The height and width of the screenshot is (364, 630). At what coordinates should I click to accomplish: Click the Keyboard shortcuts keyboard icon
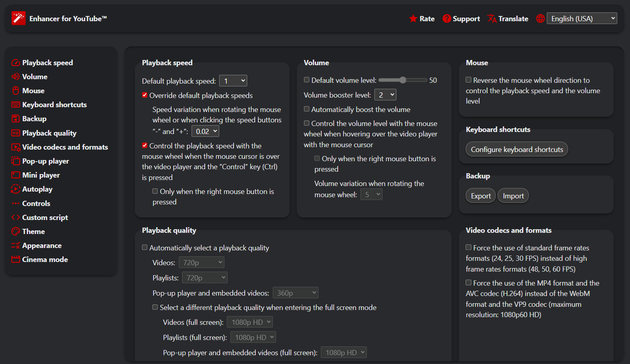pos(16,105)
